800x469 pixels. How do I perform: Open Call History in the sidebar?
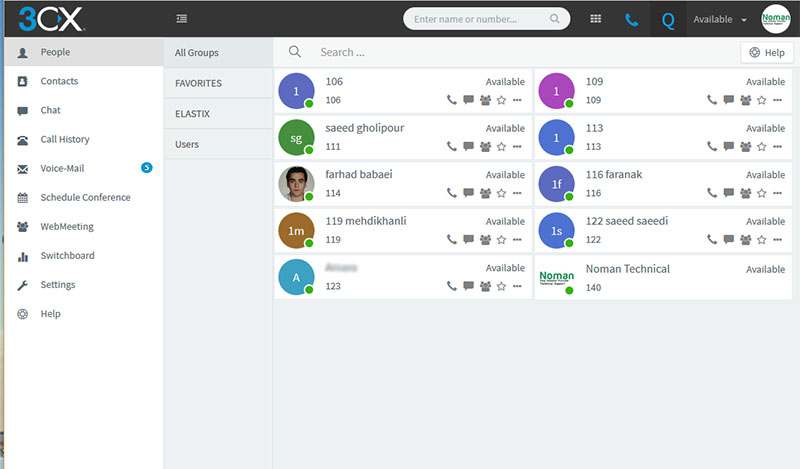64,139
